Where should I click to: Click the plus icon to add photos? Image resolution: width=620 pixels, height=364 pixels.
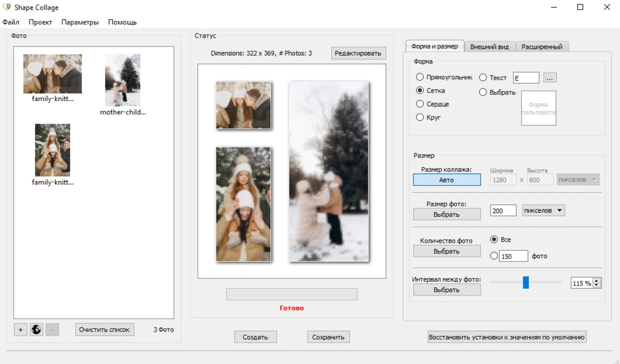[x=21, y=329]
